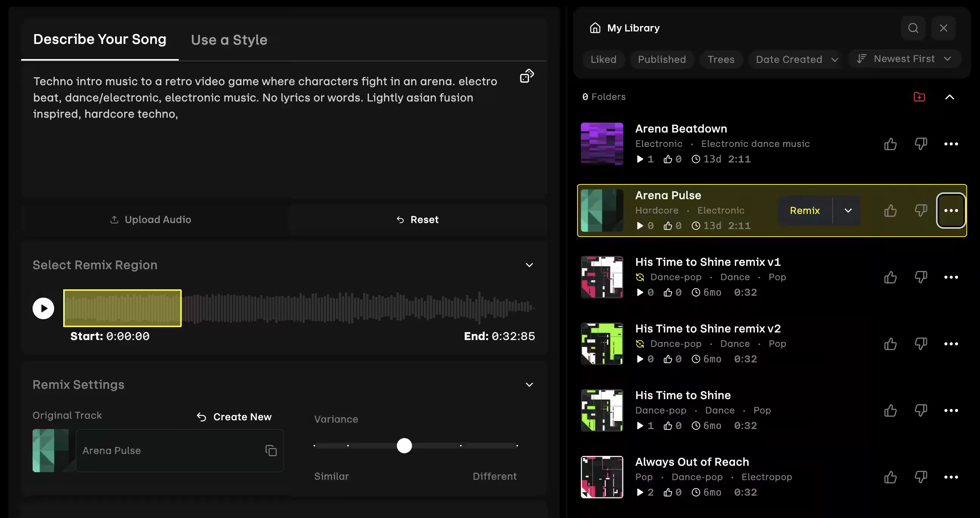Thumbs down His Time to Shine remix v1
980x518 pixels.
pyautogui.click(x=921, y=277)
